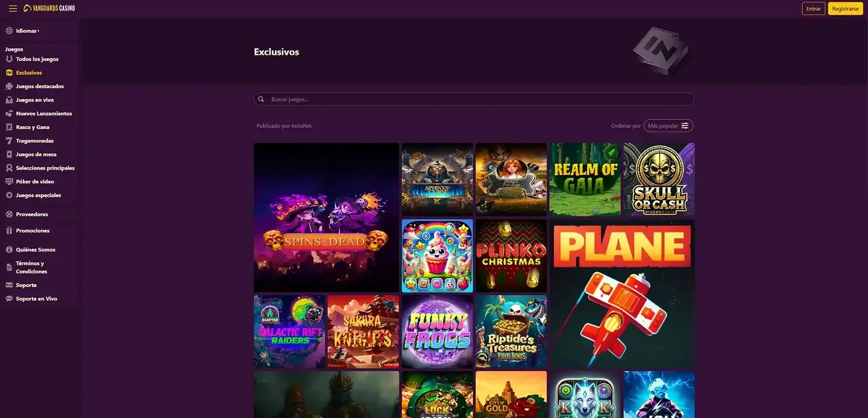Click the Juegos especiales gear icon
Image resolution: width=868 pixels, height=418 pixels.
(x=9, y=195)
